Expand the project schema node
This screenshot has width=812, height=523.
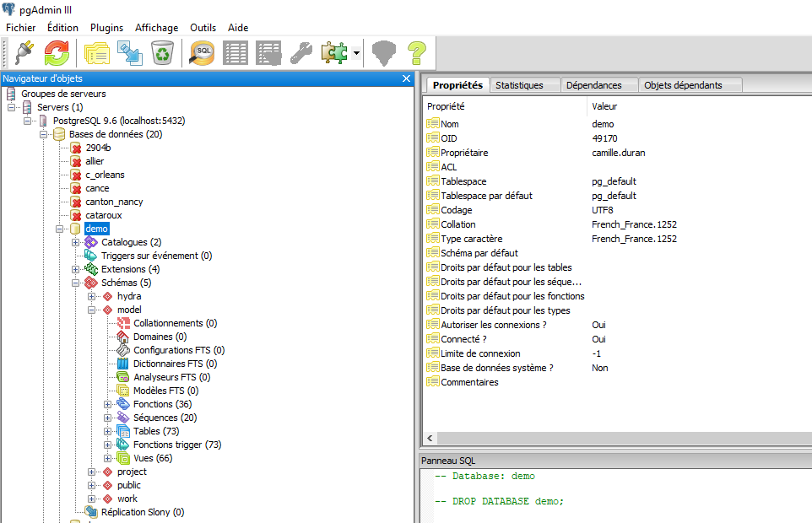[x=92, y=472]
